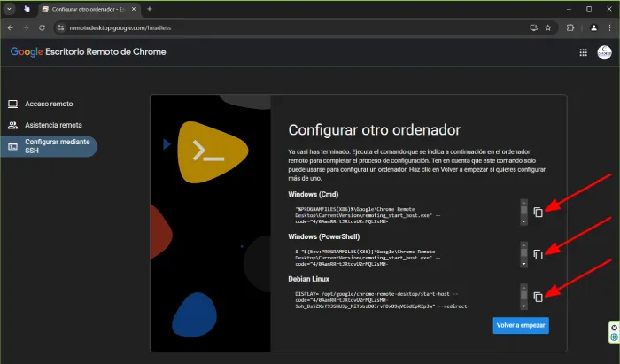Click the pinned hand-cursor tab icon
Screen dimensions: 620x364
point(27,9)
